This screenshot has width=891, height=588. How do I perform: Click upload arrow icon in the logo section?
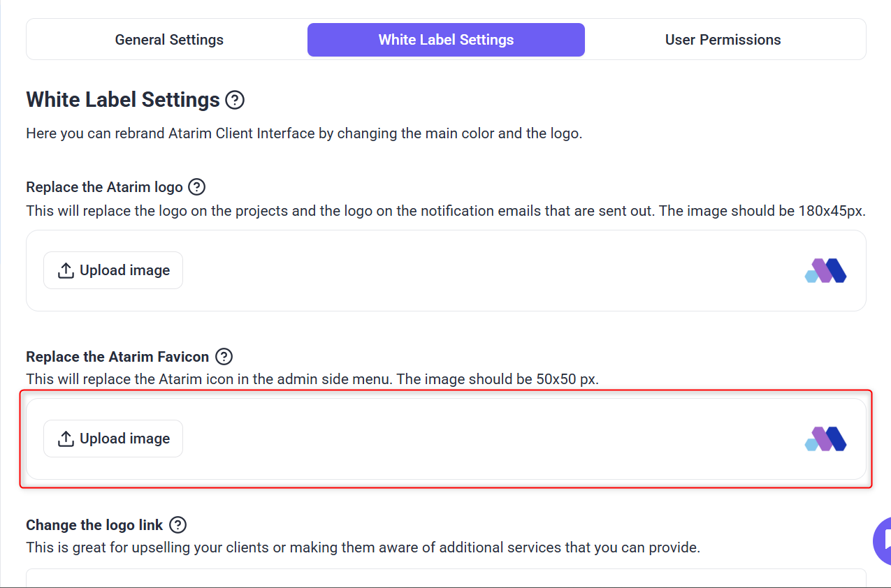(66, 270)
